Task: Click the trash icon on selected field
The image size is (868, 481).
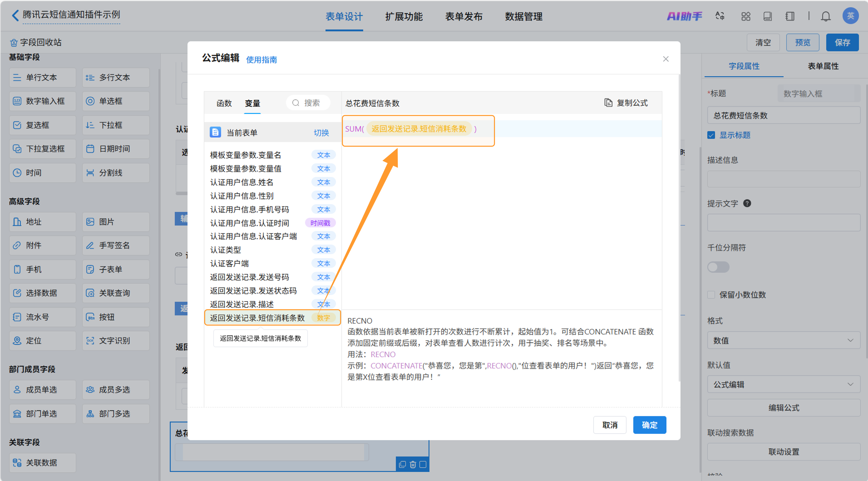Action: [x=412, y=464]
